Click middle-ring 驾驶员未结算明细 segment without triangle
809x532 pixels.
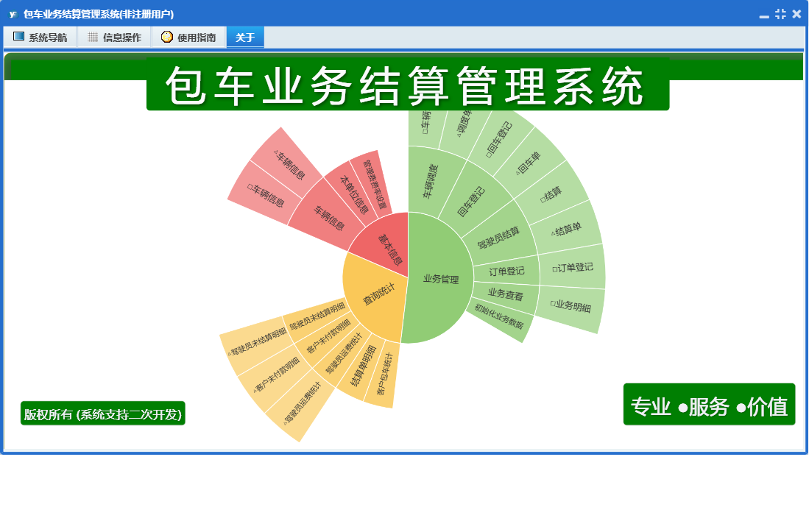(x=317, y=316)
